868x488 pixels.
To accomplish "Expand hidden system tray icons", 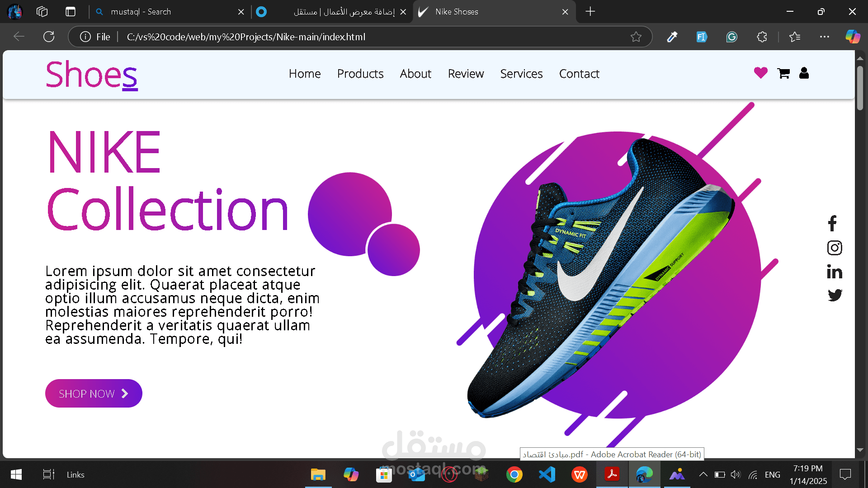I will (703, 474).
